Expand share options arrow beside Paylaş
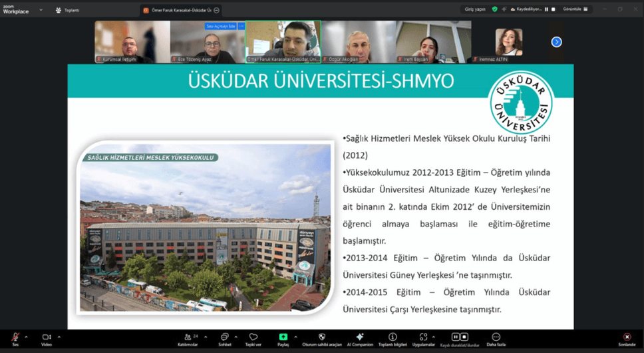Image resolution: width=644 pixels, height=353 pixels. click(295, 337)
